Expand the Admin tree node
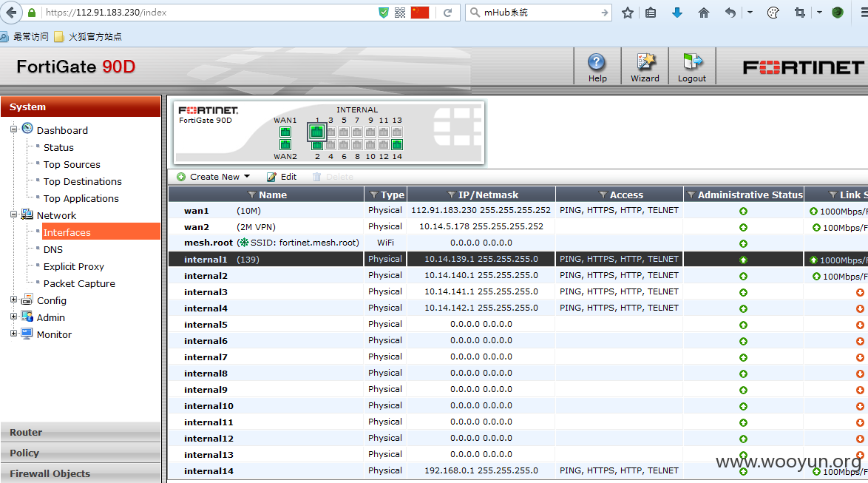868x483 pixels. tap(14, 317)
